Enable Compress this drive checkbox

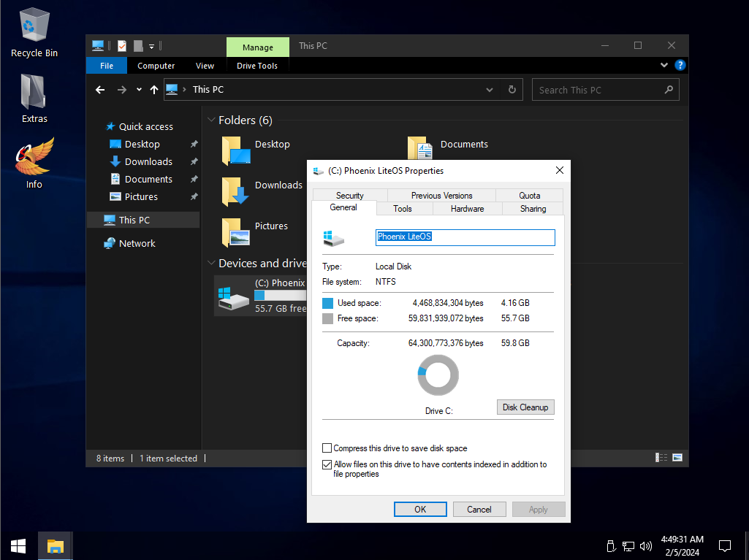327,448
